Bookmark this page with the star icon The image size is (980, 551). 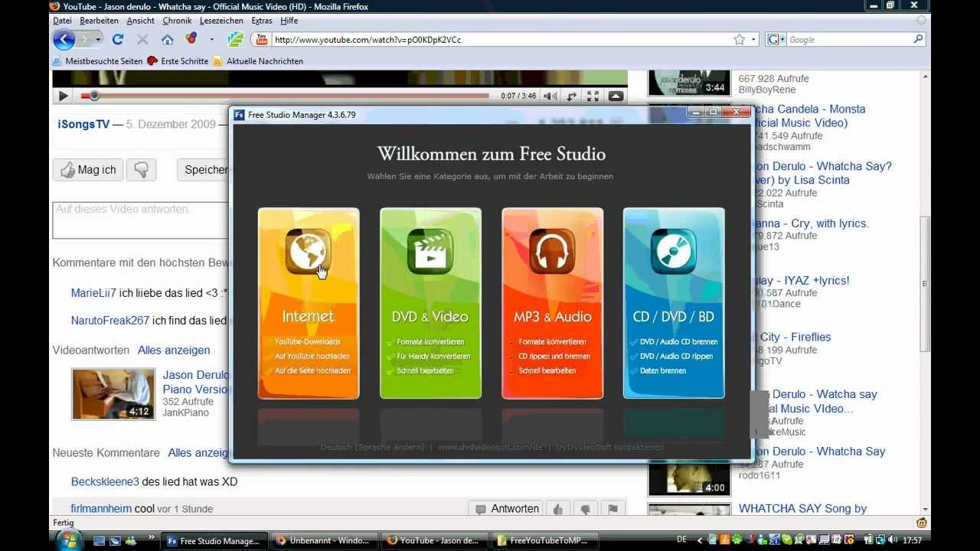[739, 39]
